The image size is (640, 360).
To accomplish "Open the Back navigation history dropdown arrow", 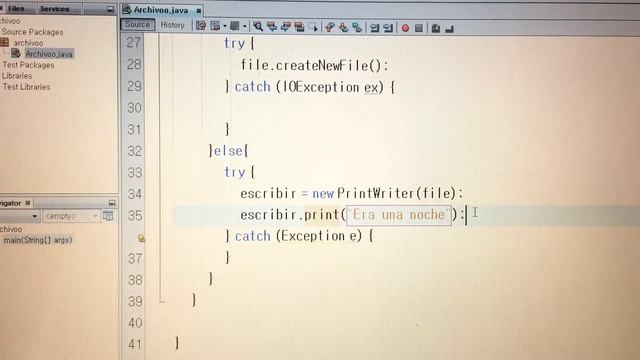I will click(x=225, y=26).
